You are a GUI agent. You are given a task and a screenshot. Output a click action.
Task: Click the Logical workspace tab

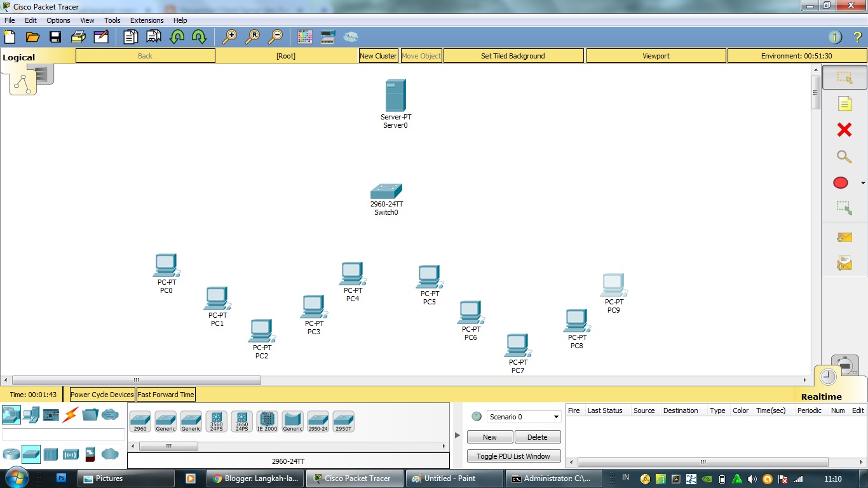[18, 57]
